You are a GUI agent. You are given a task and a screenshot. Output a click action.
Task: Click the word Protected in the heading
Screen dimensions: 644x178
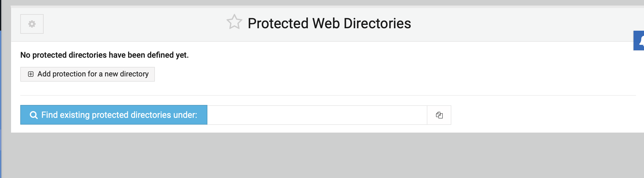278,23
